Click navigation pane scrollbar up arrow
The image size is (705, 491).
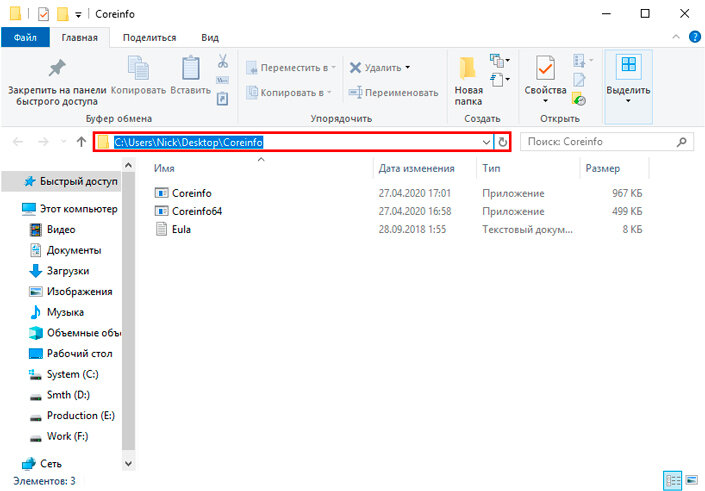tap(129, 165)
